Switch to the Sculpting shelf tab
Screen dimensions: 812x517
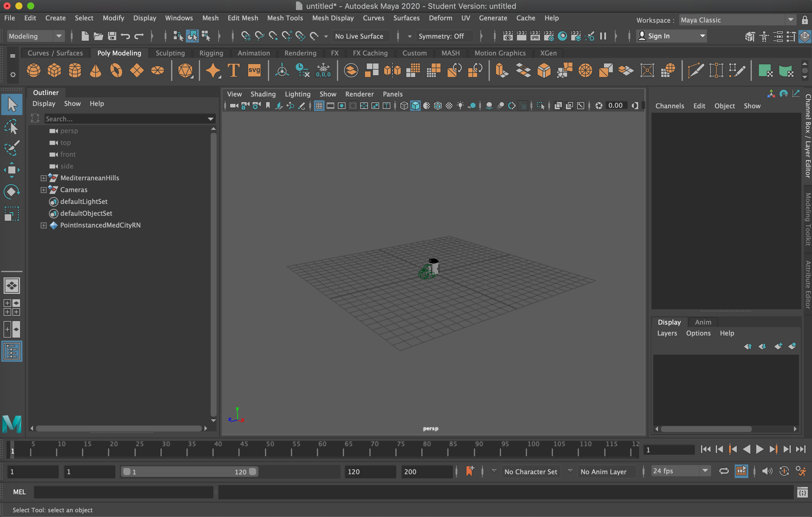point(170,53)
